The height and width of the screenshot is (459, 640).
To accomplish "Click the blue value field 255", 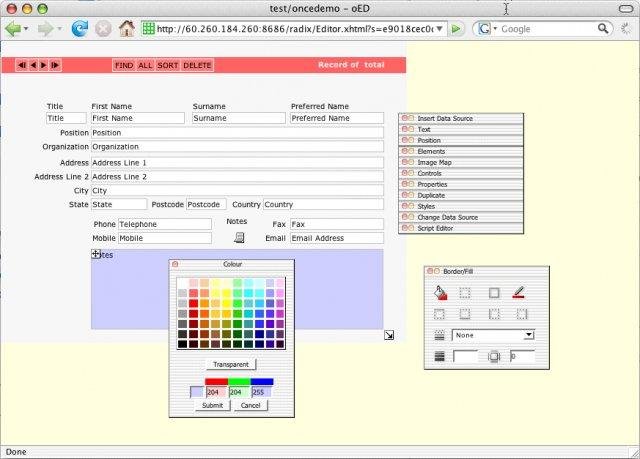I will pos(262,392).
